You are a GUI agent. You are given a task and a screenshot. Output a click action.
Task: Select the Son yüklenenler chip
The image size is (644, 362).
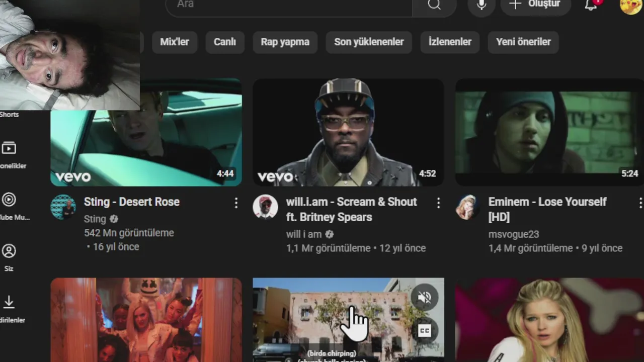[x=369, y=42]
